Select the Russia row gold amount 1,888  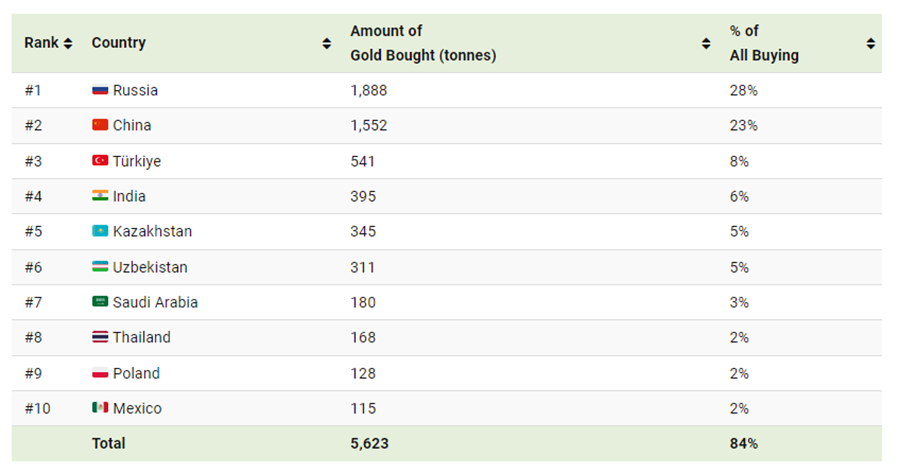tap(368, 90)
